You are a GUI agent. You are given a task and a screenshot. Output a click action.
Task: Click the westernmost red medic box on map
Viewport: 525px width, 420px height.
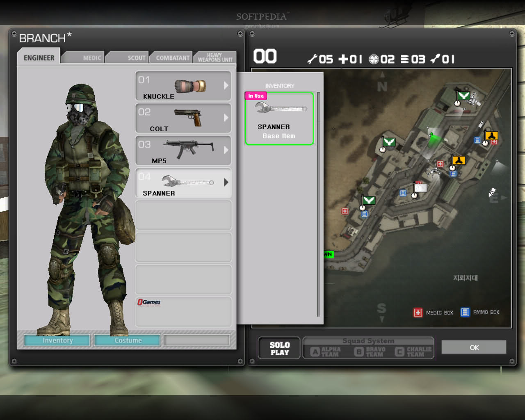pos(345,211)
